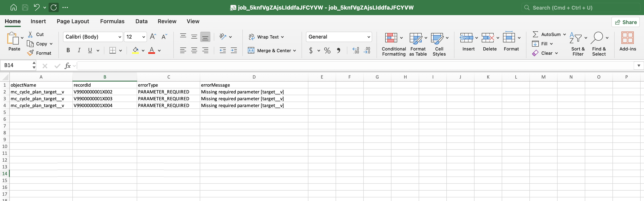Click the Paste clipboard icon
Screen dimensions: 644x201
(x=13, y=39)
